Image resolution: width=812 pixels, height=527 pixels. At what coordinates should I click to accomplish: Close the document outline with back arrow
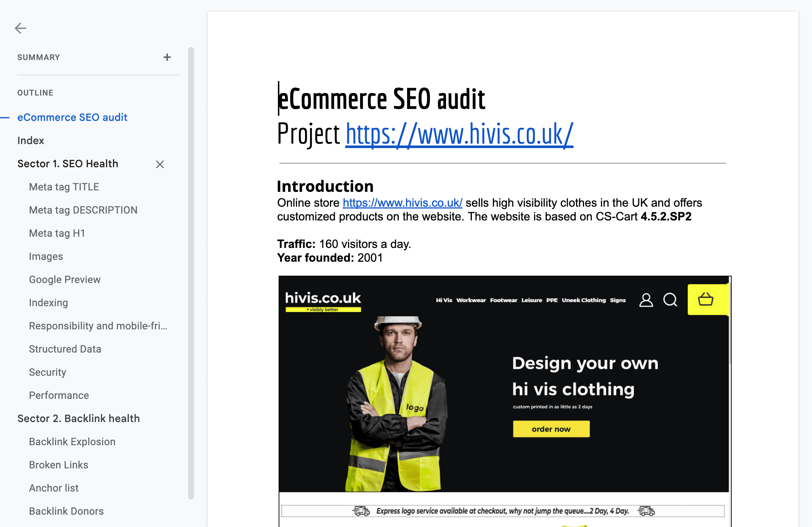coord(20,28)
